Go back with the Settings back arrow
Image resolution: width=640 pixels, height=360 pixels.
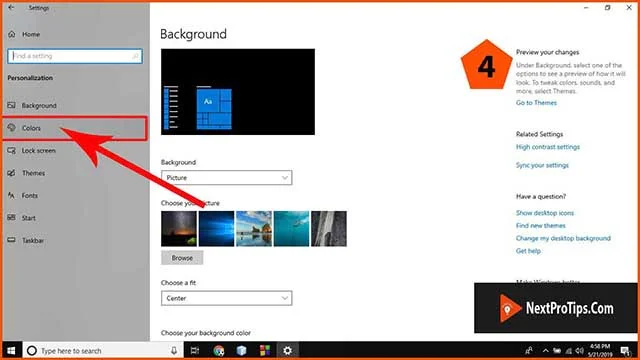[x=11, y=7]
